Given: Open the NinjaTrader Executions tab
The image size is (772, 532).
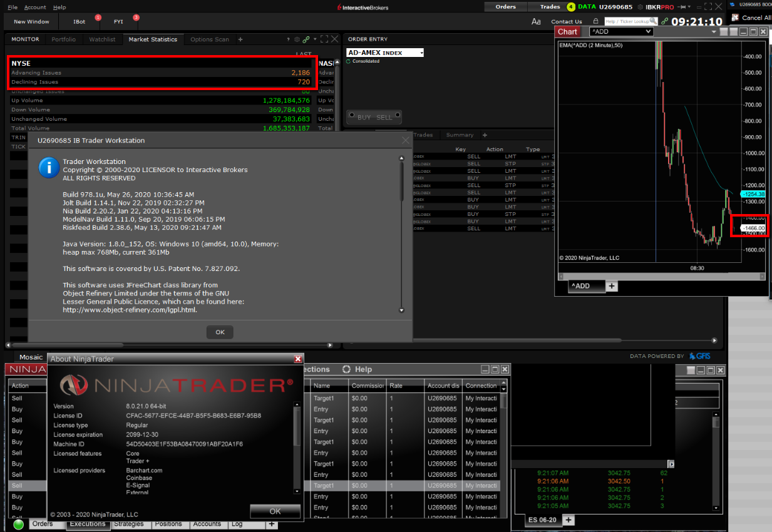Looking at the screenshot, I should click(88, 524).
